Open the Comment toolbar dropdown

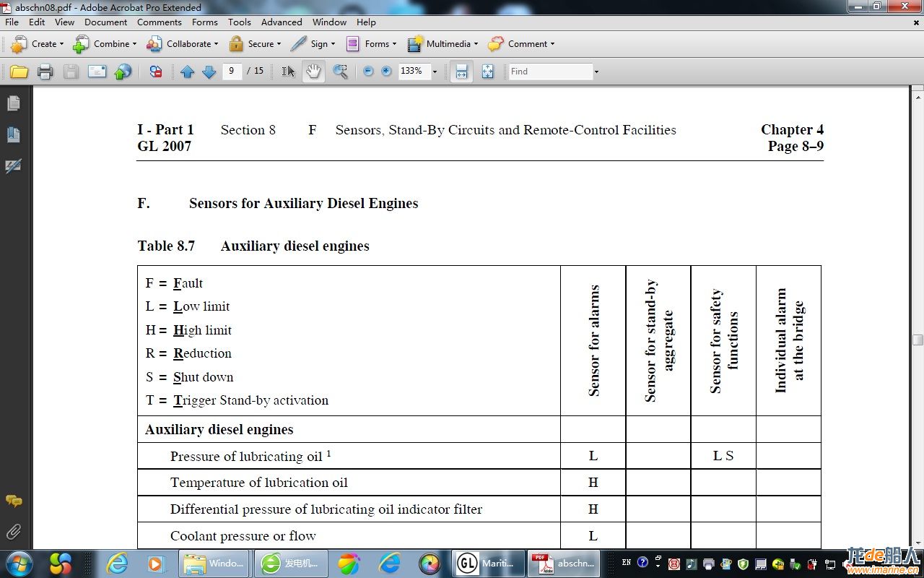pos(521,44)
